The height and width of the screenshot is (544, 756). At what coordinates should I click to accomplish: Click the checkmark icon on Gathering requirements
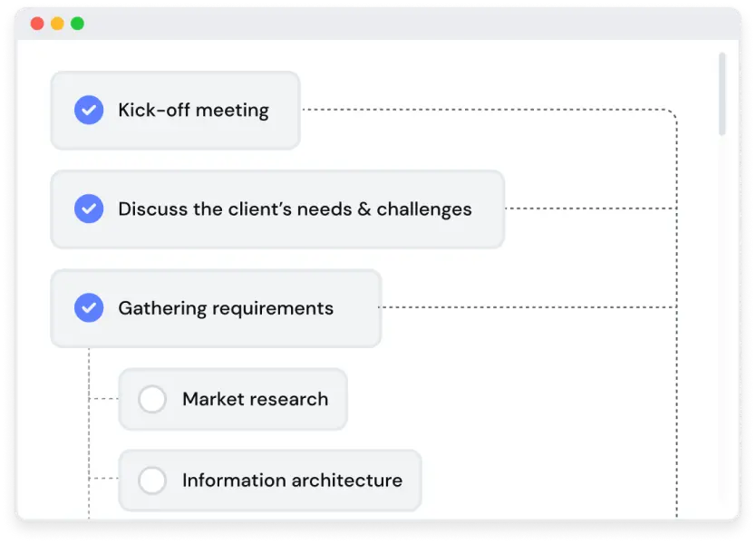coord(88,307)
